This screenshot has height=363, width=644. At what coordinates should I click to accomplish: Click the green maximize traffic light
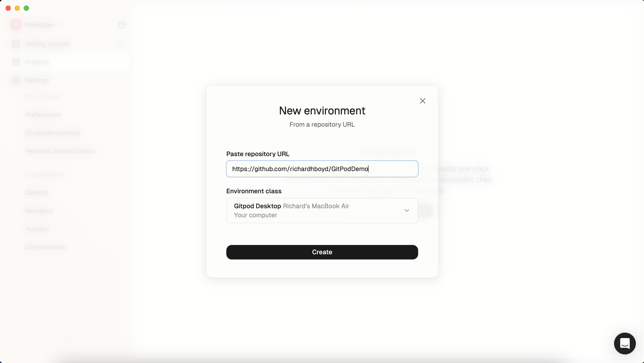tap(26, 8)
